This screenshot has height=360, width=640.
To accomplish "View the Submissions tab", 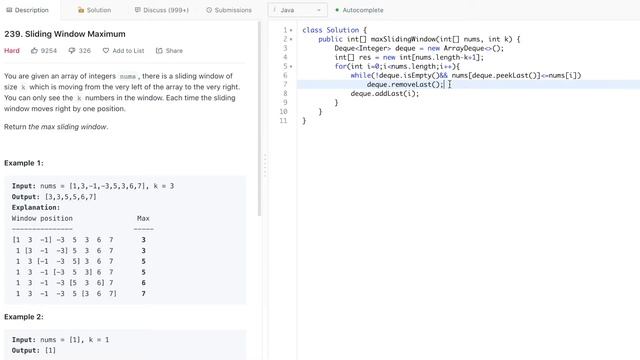I will click(229, 10).
